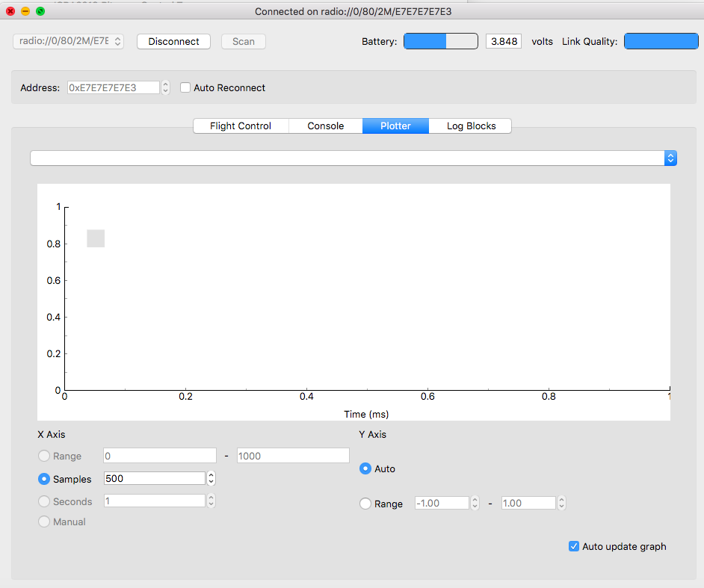Click the Link Quality indicator bar
This screenshot has height=588, width=704.
(x=661, y=42)
